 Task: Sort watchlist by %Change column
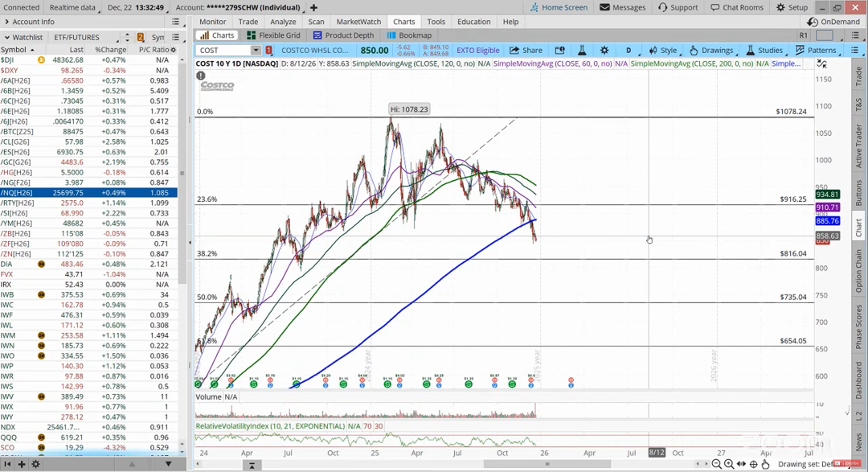(110, 49)
